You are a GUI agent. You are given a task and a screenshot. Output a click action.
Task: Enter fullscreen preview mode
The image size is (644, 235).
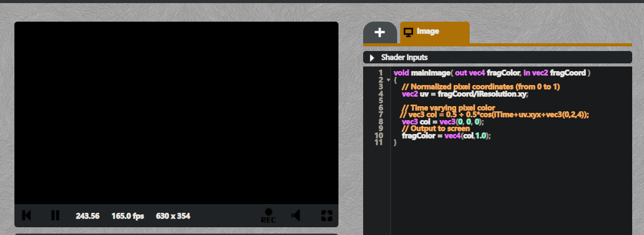tap(327, 216)
